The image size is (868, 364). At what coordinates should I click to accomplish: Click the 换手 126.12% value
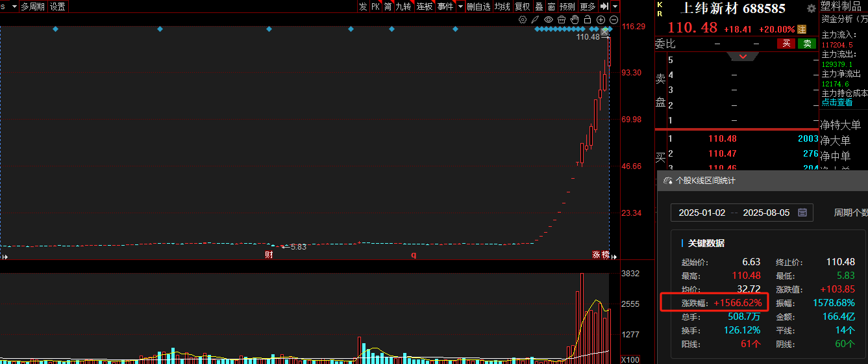pos(743,330)
